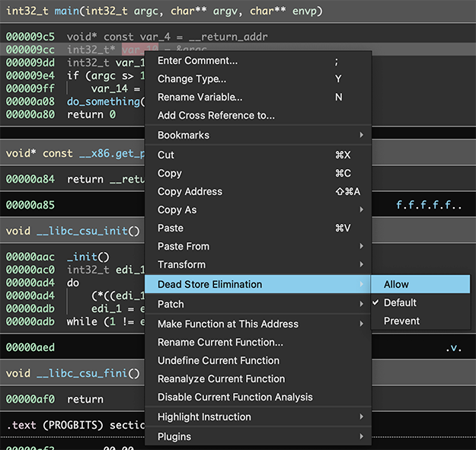Open the Plugins submenu
The image size is (476, 450).
[258, 436]
